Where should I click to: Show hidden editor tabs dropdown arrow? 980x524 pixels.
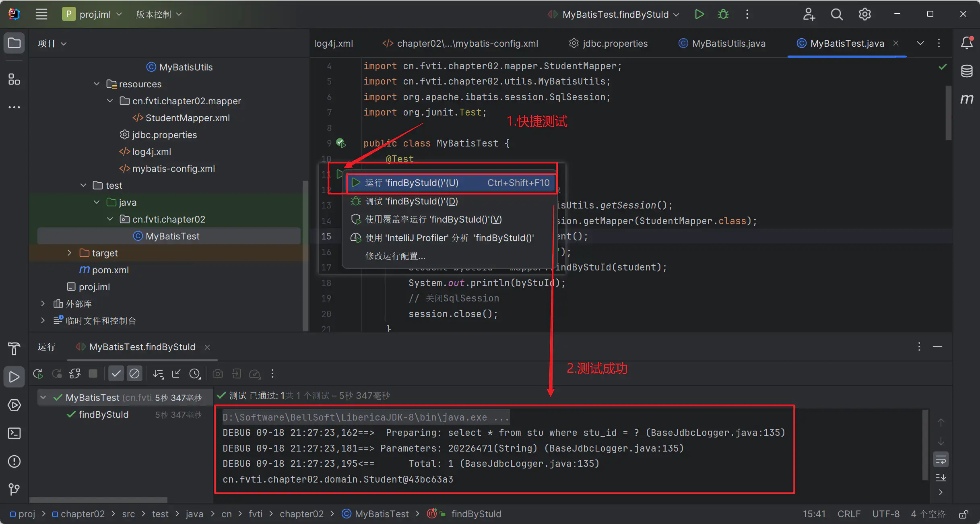pyautogui.click(x=920, y=43)
